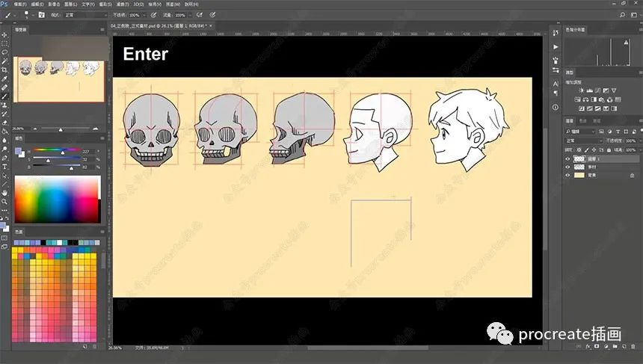The image size is (643, 364).
Task: Select the Brush tool in toolbar
Action: click(4, 96)
